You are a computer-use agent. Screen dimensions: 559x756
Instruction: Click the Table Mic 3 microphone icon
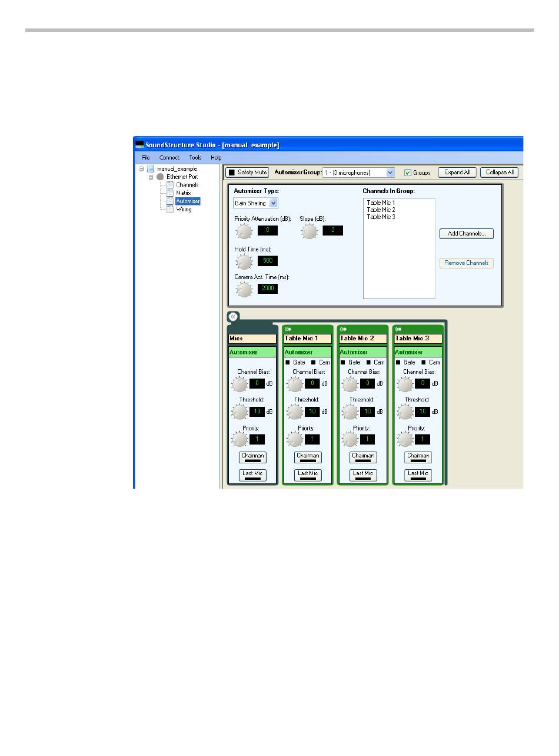[399, 329]
